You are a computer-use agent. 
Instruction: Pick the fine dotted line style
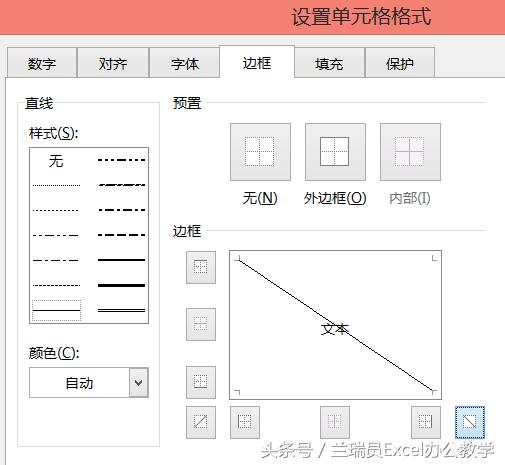56,185
